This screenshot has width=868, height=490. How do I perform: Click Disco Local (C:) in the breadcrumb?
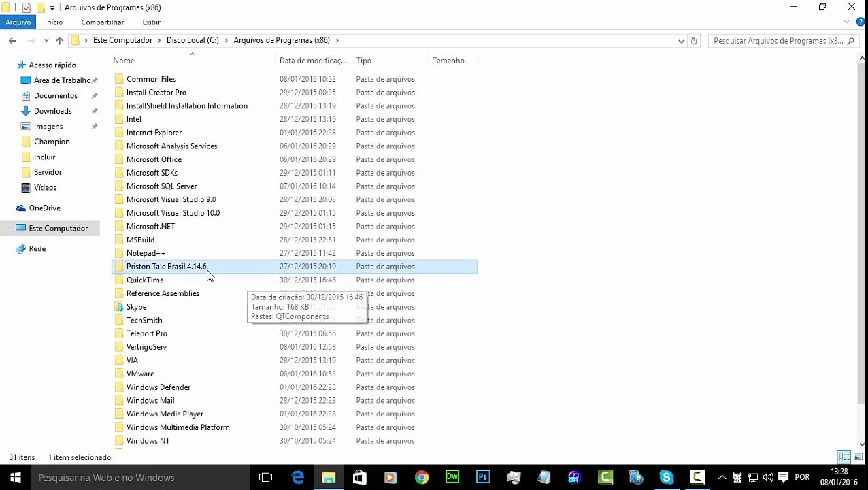click(193, 40)
